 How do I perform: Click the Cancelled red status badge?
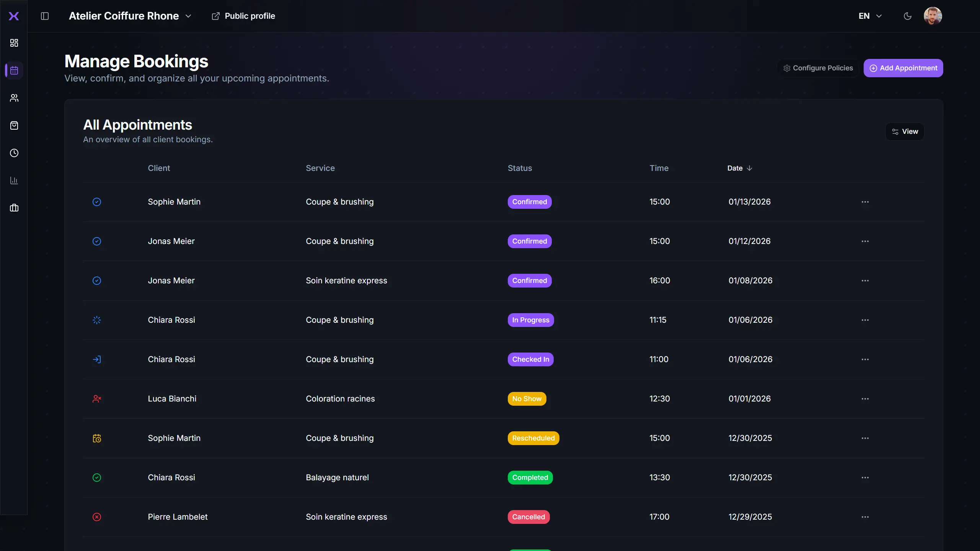[x=528, y=517]
